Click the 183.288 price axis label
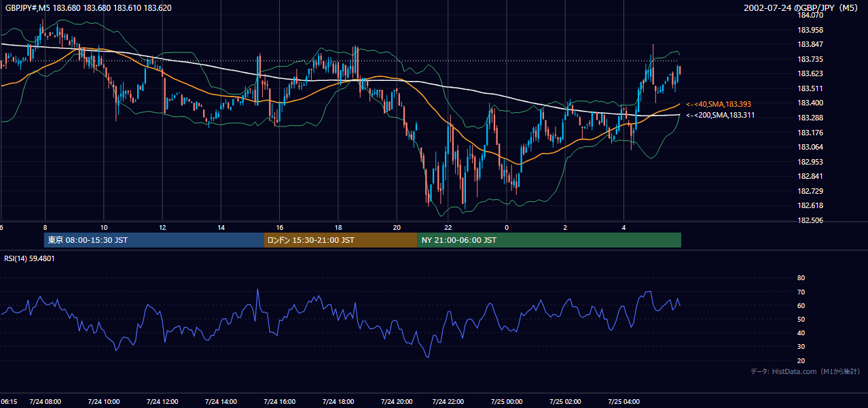Image resolution: width=868 pixels, height=408 pixels. click(x=810, y=118)
